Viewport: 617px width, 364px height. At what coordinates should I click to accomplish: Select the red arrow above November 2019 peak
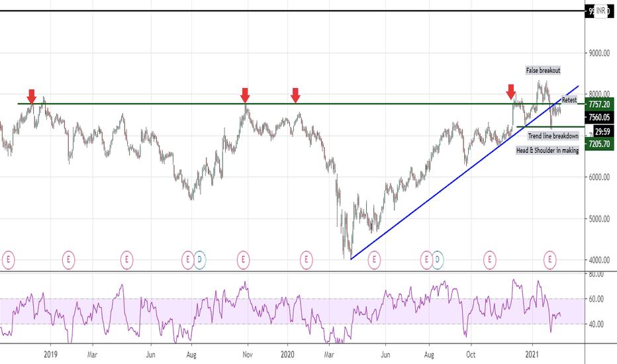pos(245,95)
